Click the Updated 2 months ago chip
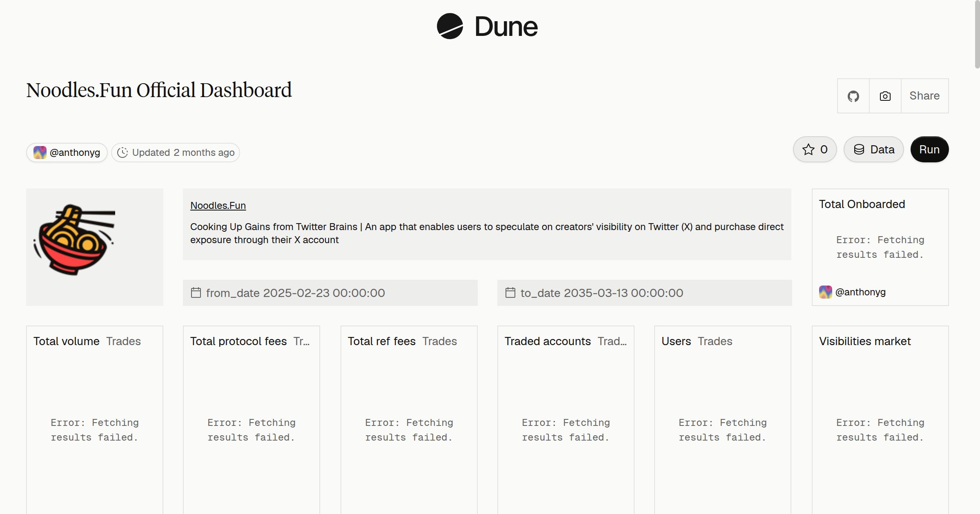This screenshot has height=514, width=980. tap(176, 153)
